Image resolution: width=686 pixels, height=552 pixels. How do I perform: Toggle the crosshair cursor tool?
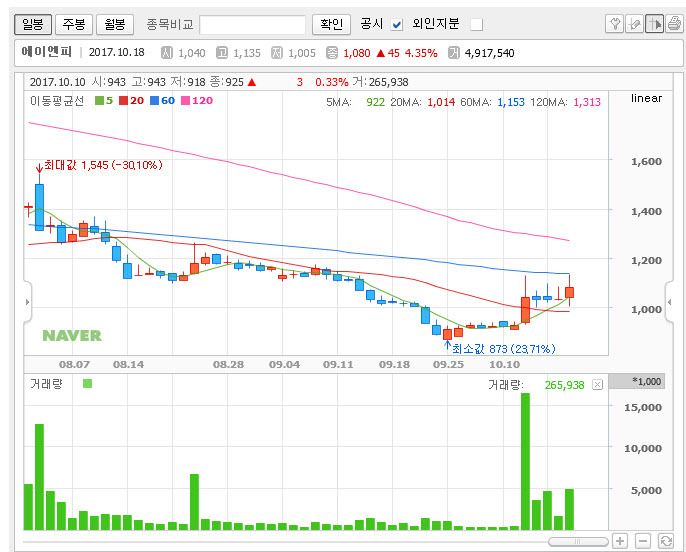click(x=654, y=24)
